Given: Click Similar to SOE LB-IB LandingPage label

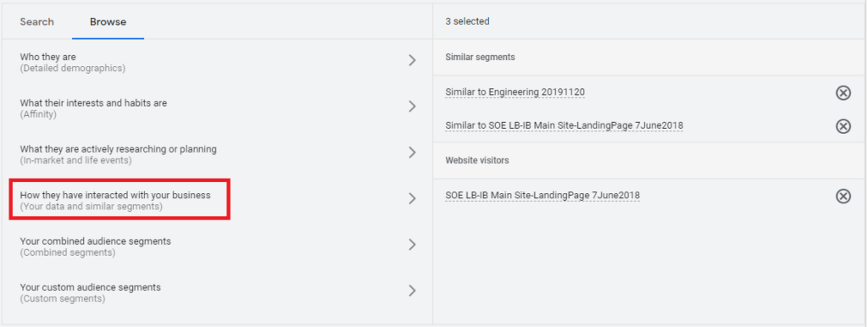Looking at the screenshot, I should pyautogui.click(x=564, y=126).
